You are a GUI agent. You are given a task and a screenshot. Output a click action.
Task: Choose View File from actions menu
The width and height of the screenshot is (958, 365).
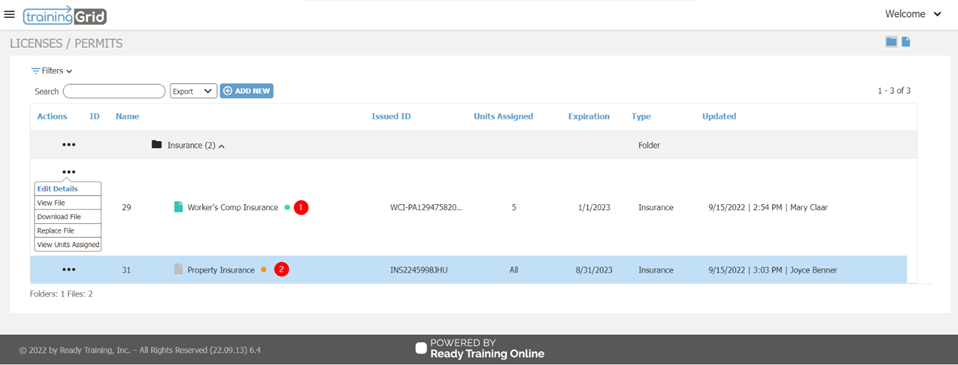pyautogui.click(x=68, y=203)
